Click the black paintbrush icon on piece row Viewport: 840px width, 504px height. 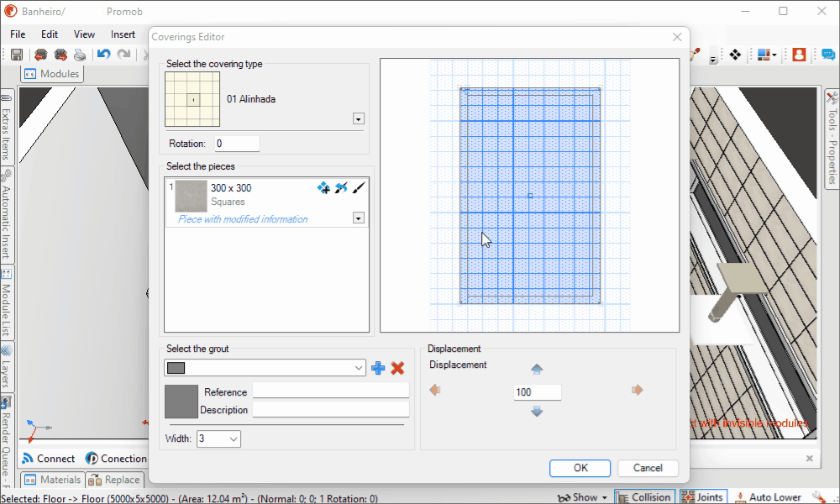point(359,187)
